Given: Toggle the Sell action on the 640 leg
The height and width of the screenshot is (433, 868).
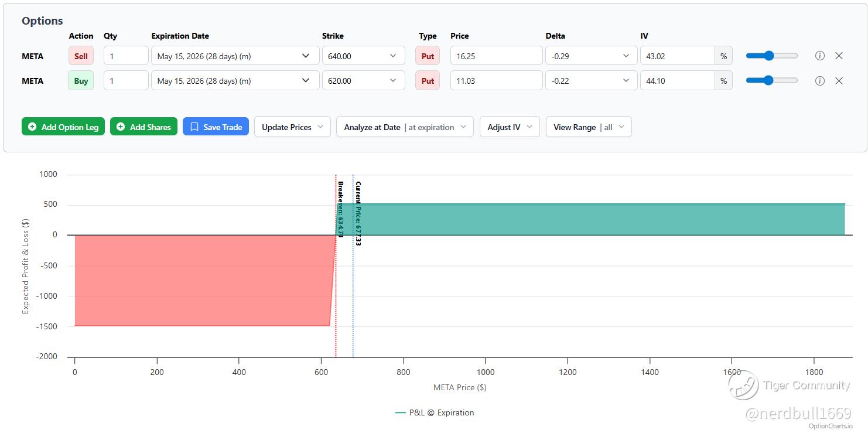Looking at the screenshot, I should (81, 56).
